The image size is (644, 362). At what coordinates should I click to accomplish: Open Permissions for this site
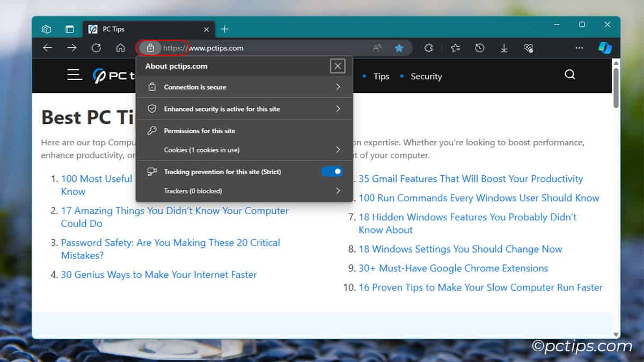click(x=199, y=131)
